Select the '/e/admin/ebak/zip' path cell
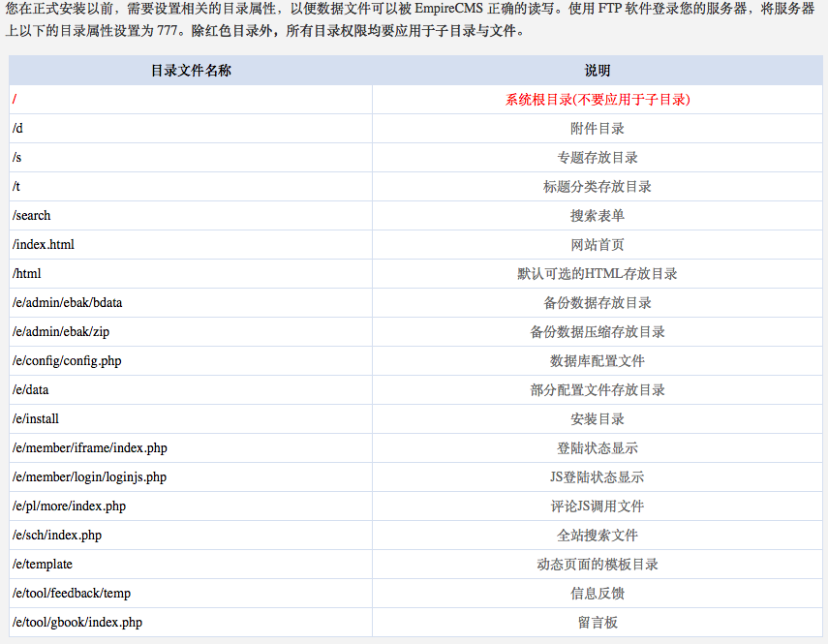828x644 pixels. point(191,331)
